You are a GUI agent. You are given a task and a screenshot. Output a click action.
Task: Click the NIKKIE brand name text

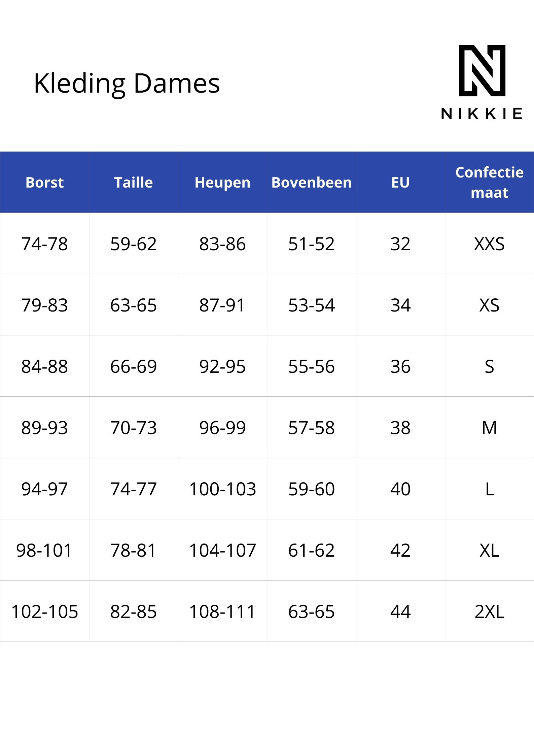(482, 114)
